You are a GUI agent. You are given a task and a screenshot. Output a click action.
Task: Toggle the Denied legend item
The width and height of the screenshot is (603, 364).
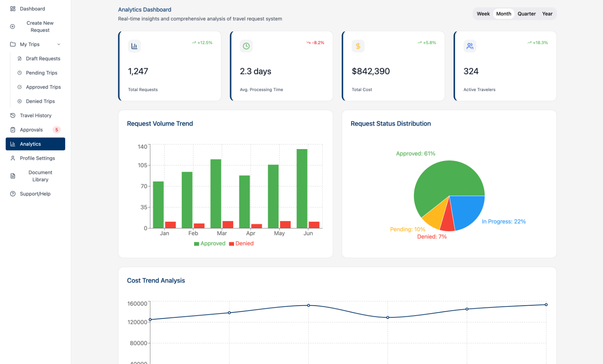click(x=241, y=244)
